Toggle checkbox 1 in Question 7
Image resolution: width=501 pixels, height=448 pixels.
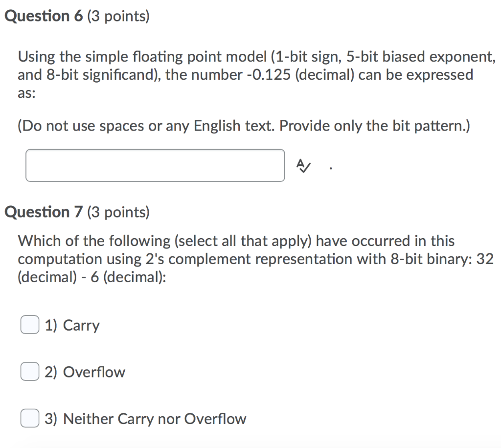tap(29, 324)
